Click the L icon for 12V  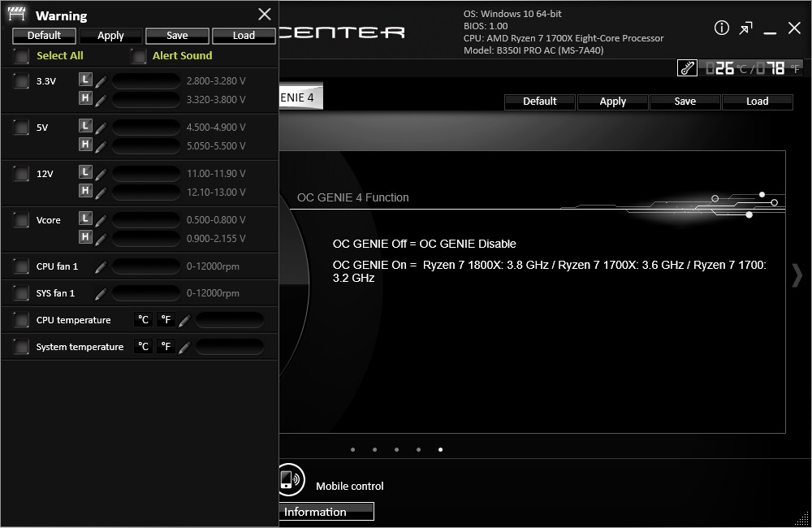click(85, 172)
